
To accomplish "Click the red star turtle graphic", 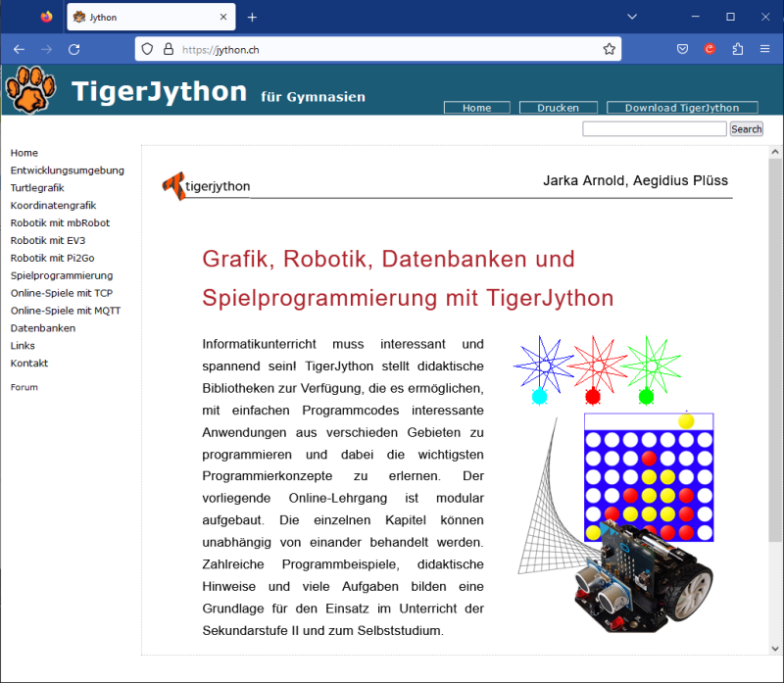I will tap(597, 369).
